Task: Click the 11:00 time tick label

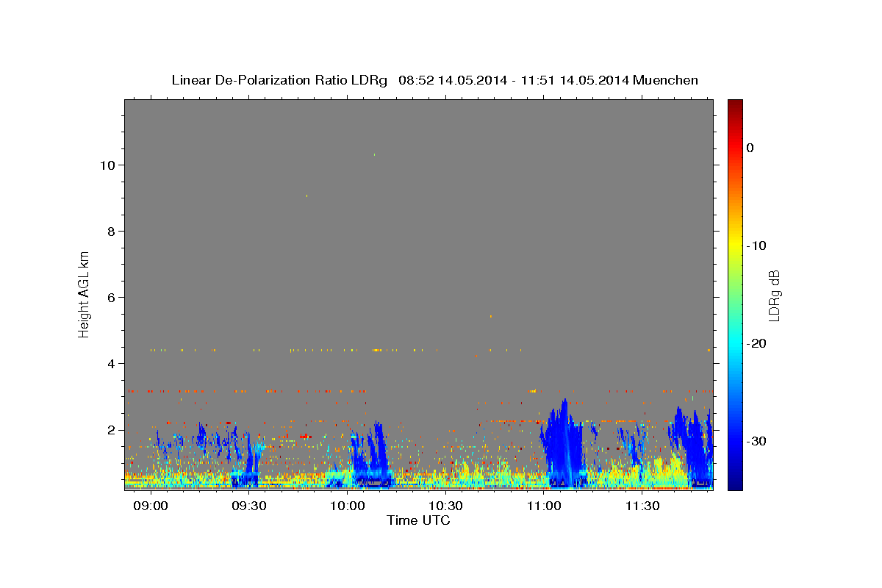Action: click(543, 506)
